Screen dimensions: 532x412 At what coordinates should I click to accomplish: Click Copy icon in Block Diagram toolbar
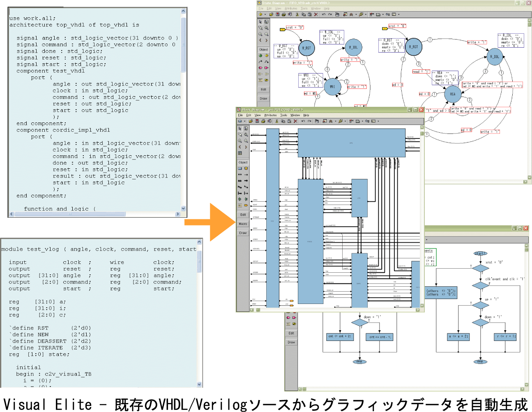click(283, 121)
